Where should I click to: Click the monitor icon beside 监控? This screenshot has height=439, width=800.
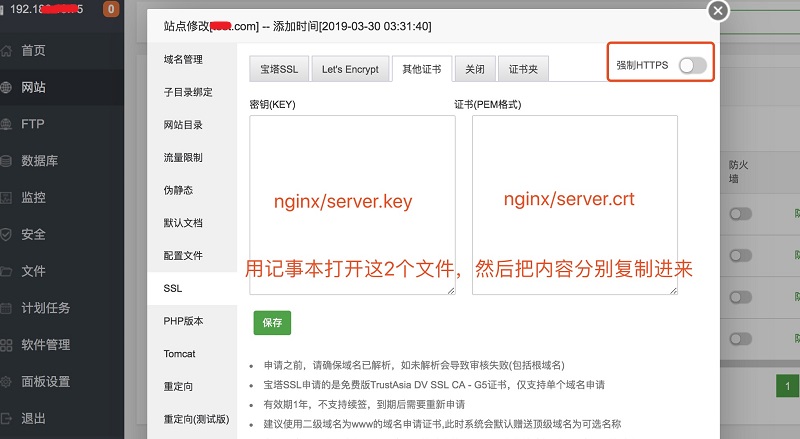point(6,198)
